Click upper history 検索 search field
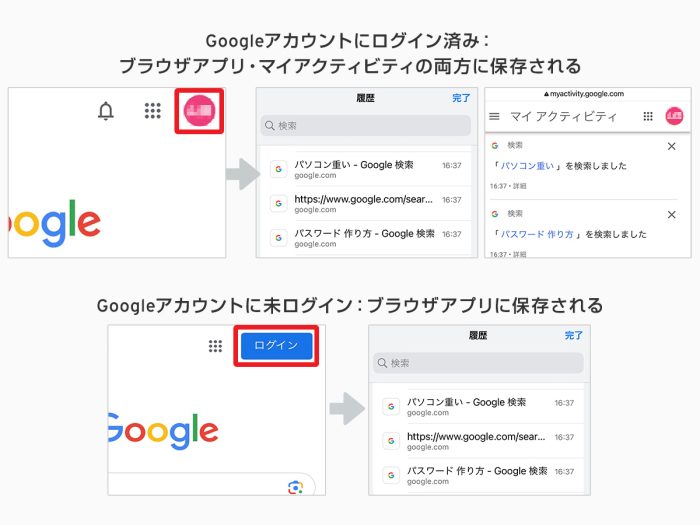The image size is (700, 525). pyautogui.click(x=366, y=125)
